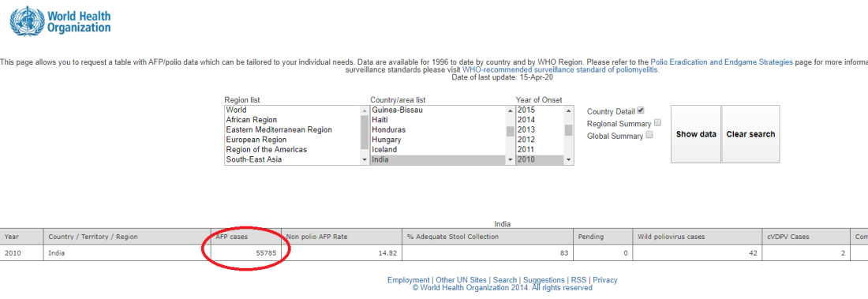The height and width of the screenshot is (299, 868).
Task: Open Polio Eradication and Endgame Strategies link
Action: 721,62
